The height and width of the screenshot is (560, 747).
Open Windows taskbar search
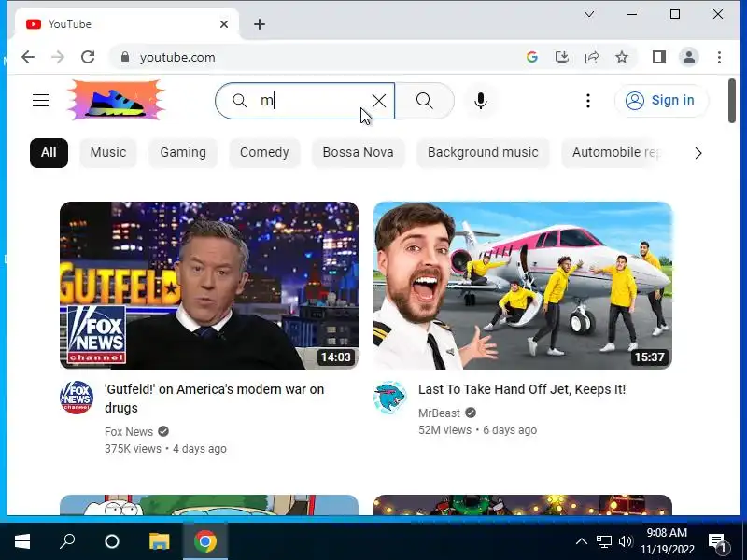[x=67, y=541]
